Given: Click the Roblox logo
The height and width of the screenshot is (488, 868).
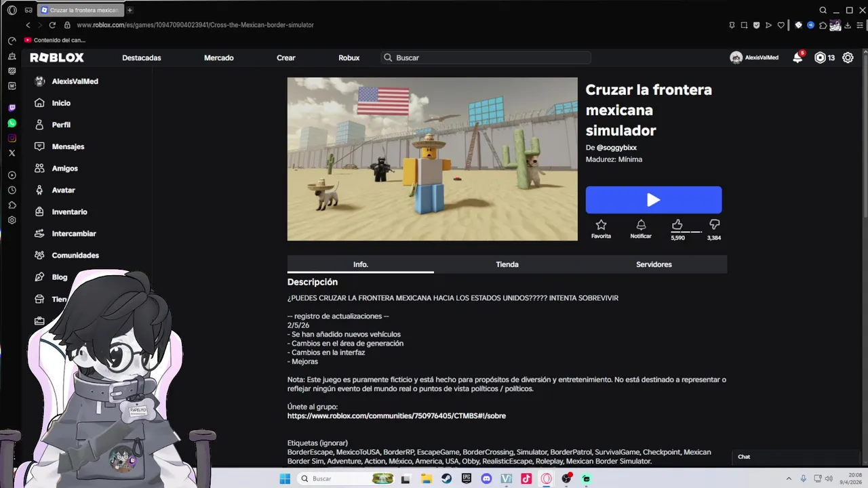Looking at the screenshot, I should click(x=57, y=58).
